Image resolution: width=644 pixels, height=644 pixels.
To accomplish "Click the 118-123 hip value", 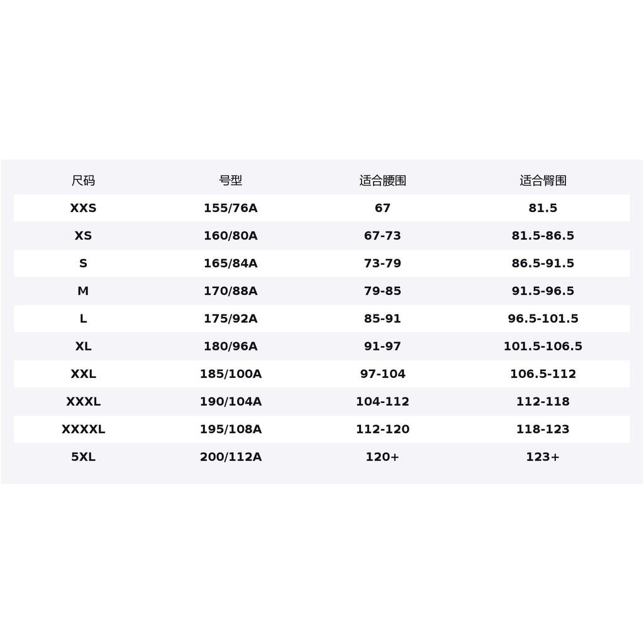I will tap(543, 429).
